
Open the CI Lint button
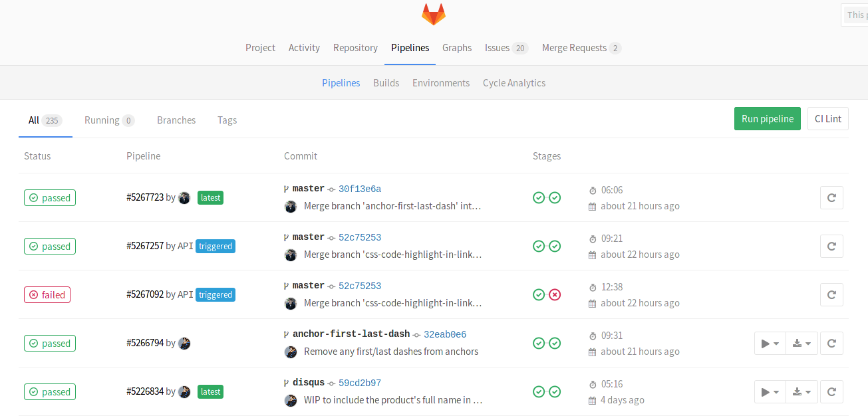(x=827, y=119)
